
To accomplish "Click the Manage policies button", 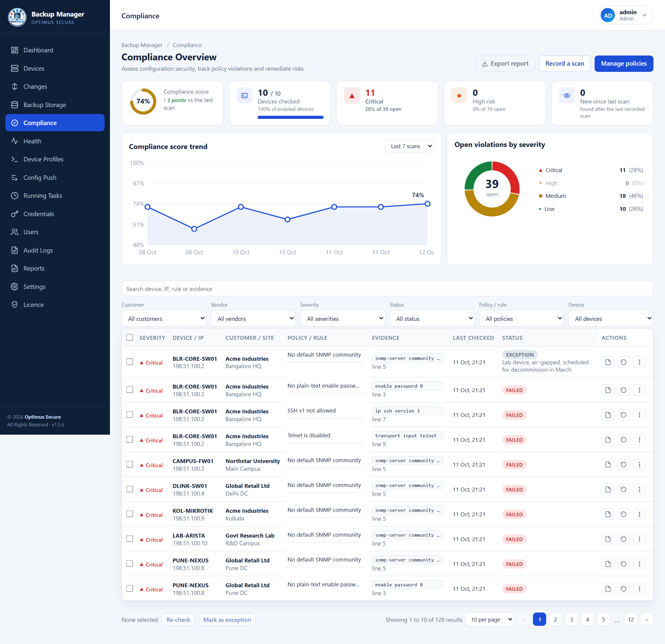I will pyautogui.click(x=624, y=64).
